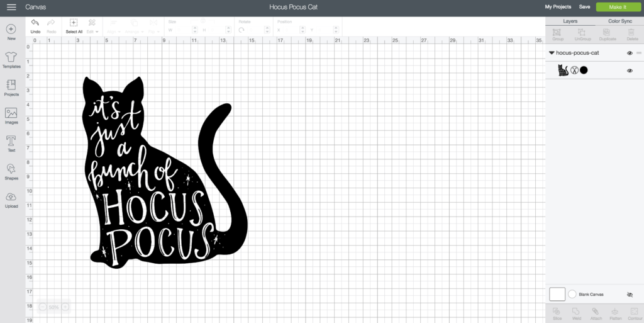
Task: Click the Canvas label in header
Action: 36,7
